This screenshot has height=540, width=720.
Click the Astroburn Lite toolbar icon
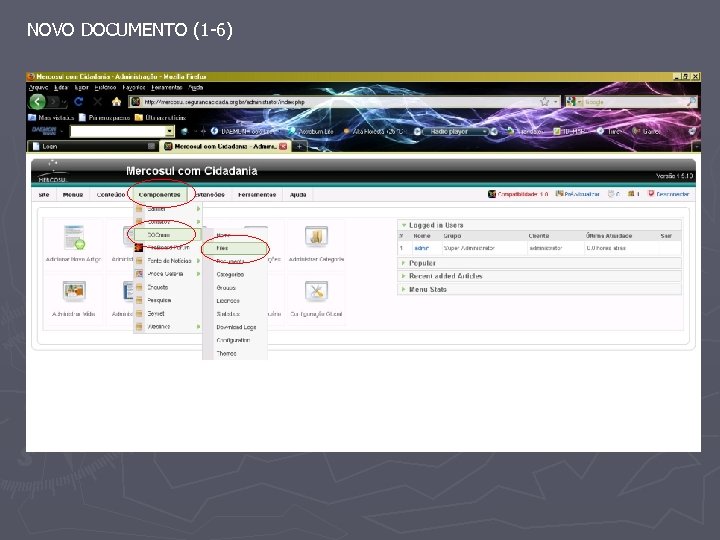click(292, 131)
